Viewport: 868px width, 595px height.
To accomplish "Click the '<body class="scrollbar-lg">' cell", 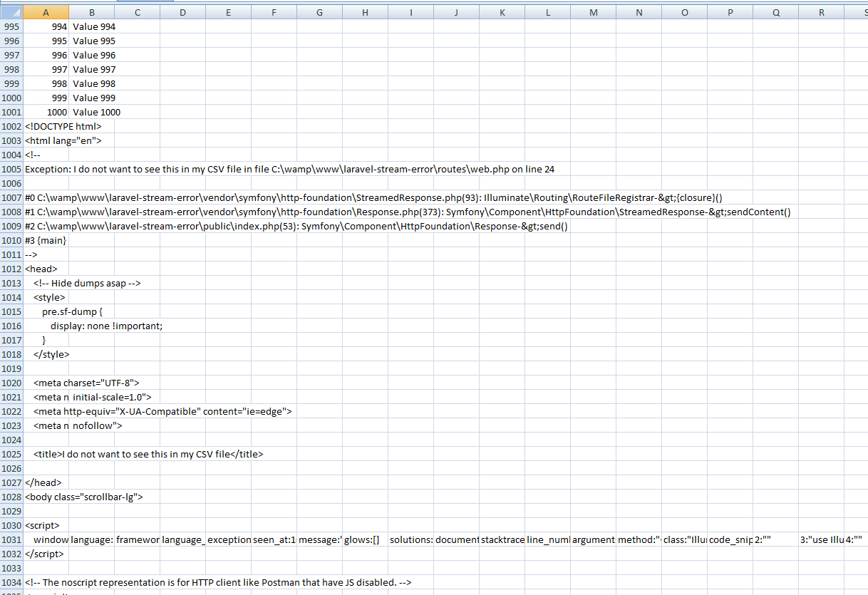I will tap(83, 497).
